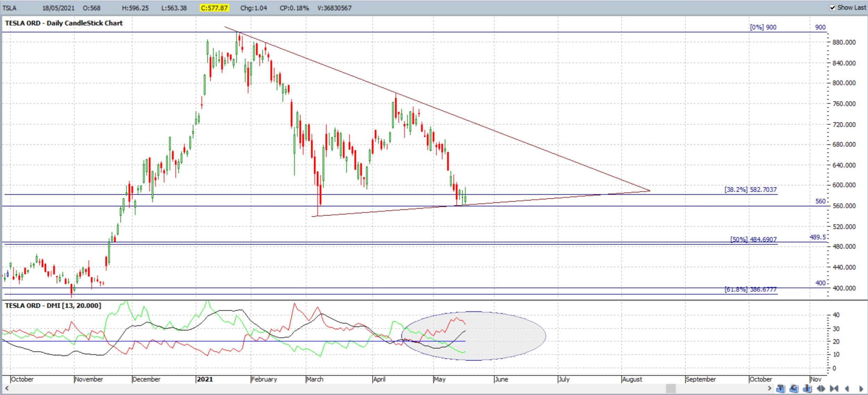
Task: Click the DMI axis value 40
Action: (836, 315)
